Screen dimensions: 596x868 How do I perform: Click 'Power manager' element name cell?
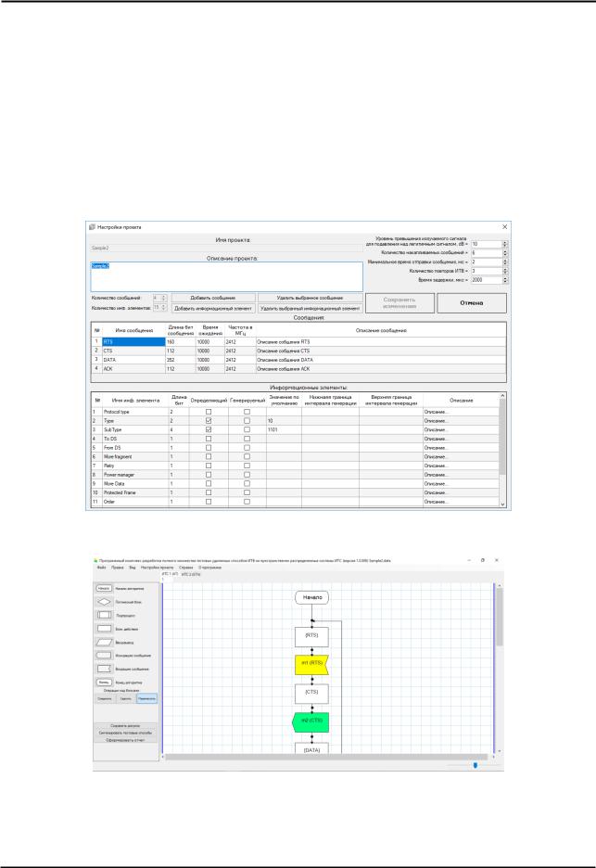coord(135,475)
